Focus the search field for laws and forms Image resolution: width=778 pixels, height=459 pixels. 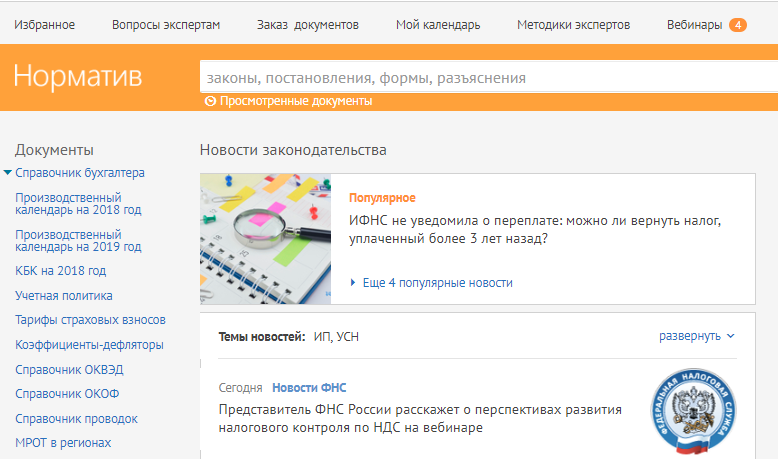click(489, 77)
